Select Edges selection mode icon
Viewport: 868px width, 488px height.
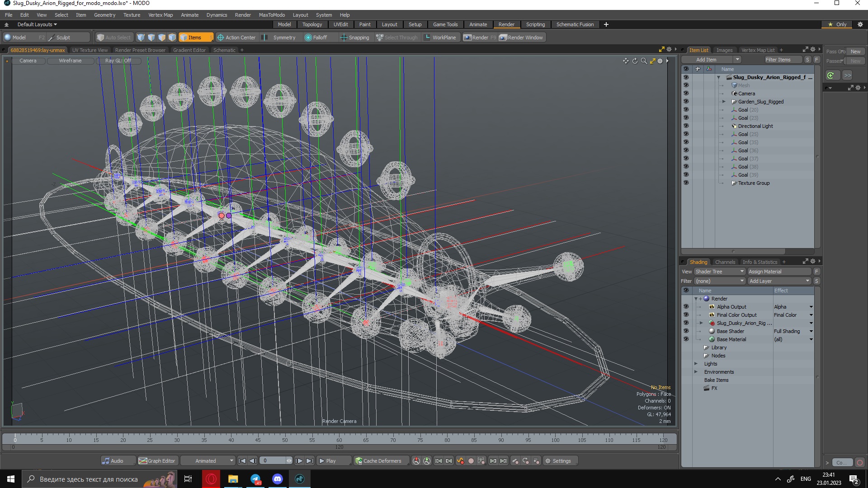tap(151, 38)
